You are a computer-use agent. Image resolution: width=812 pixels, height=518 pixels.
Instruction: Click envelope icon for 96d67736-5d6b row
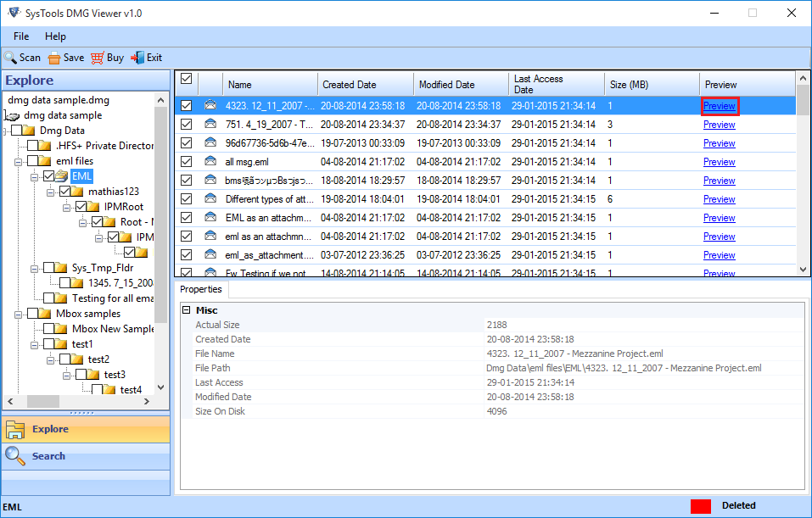(210, 142)
